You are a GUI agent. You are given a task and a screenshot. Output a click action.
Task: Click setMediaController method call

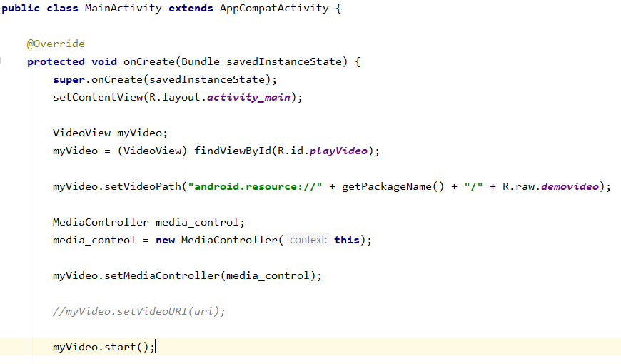(161, 275)
